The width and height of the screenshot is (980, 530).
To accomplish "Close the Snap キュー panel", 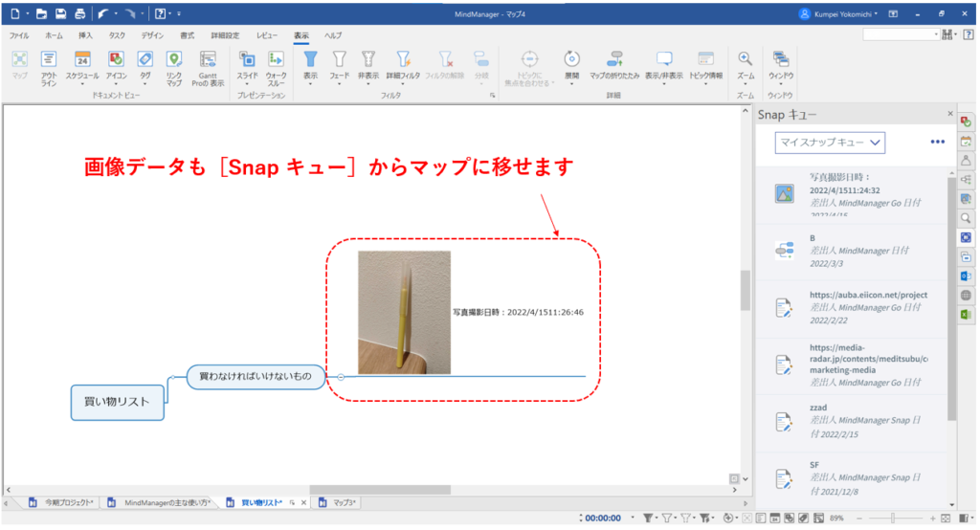I will coord(950,114).
